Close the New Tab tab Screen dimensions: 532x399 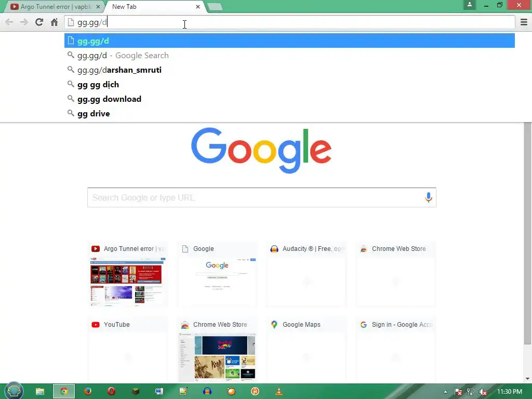198,7
